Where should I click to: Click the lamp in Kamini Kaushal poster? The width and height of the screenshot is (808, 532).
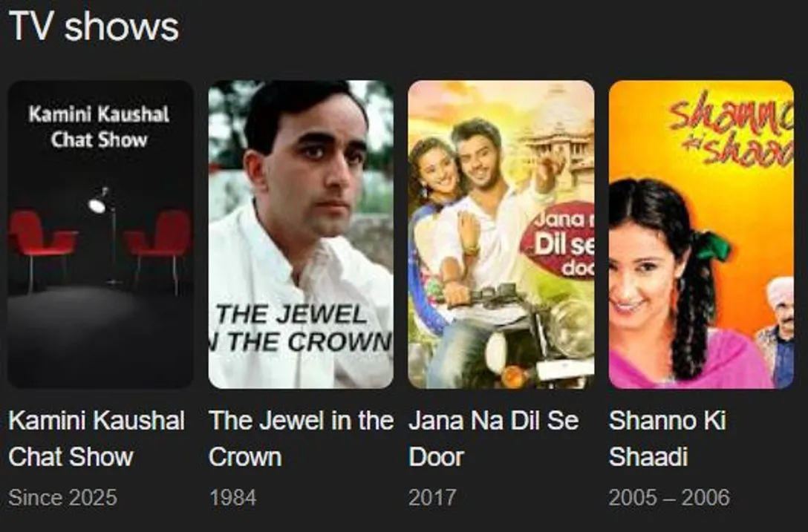[x=105, y=234]
